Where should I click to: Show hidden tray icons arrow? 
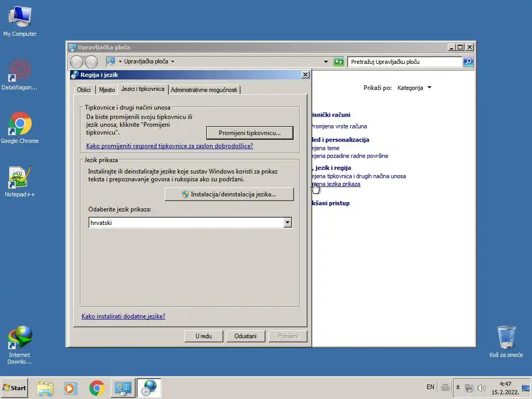click(458, 388)
